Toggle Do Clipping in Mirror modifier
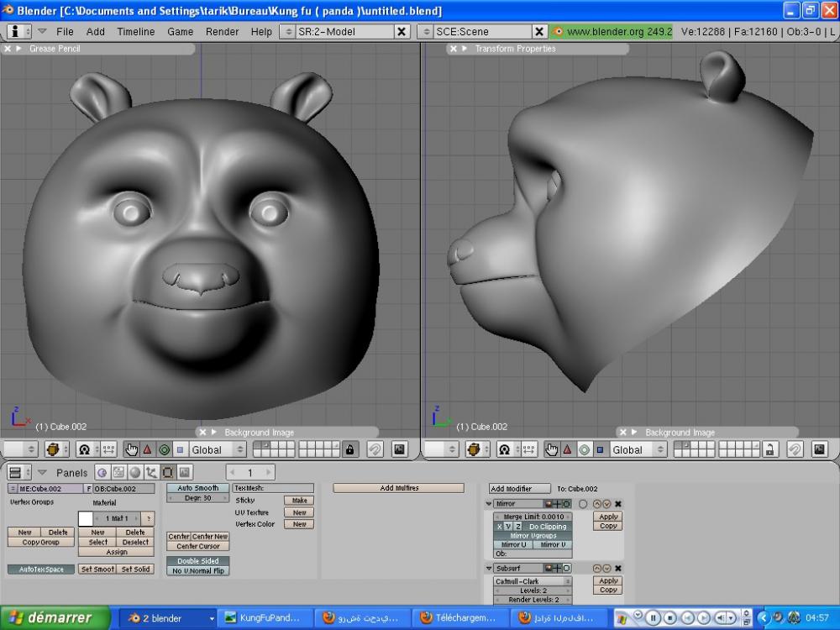The height and width of the screenshot is (630, 840). point(548,527)
